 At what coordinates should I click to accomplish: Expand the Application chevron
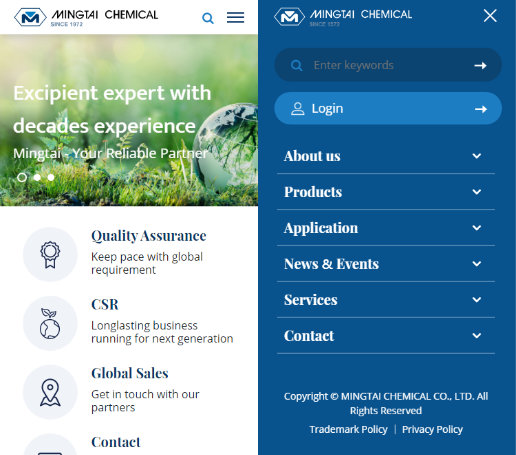point(477,228)
